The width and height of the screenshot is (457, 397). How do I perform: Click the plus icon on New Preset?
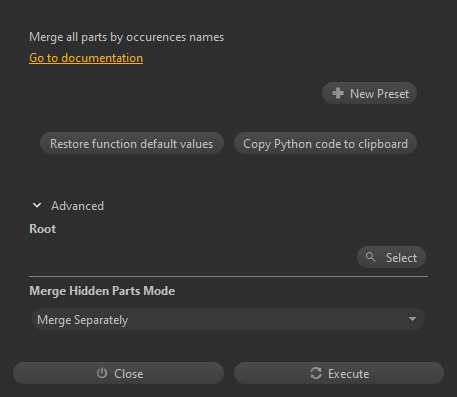tap(338, 93)
